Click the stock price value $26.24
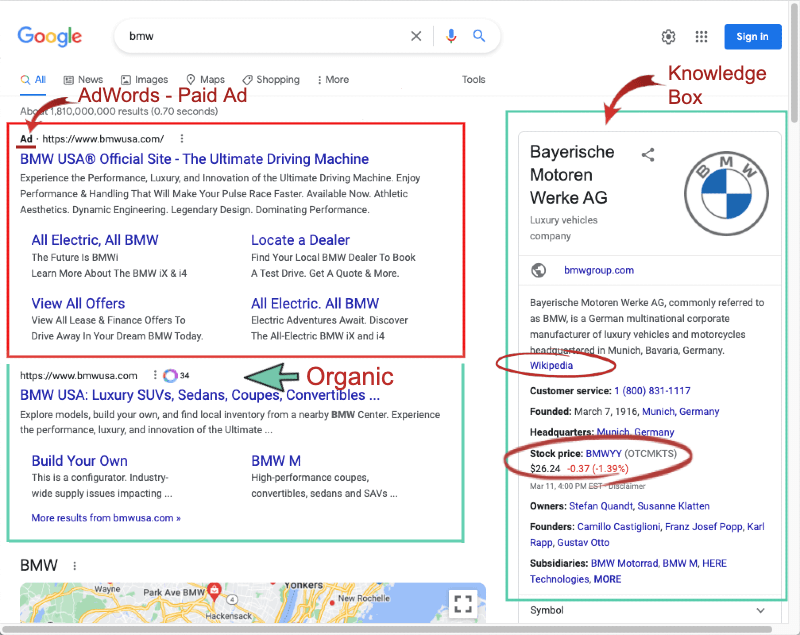This screenshot has width=800, height=635. click(545, 469)
